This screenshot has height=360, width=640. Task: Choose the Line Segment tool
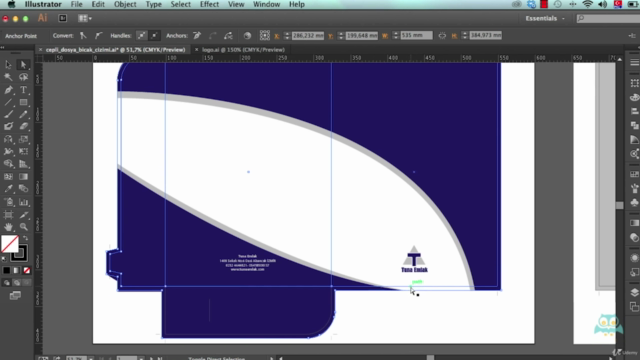(8, 102)
